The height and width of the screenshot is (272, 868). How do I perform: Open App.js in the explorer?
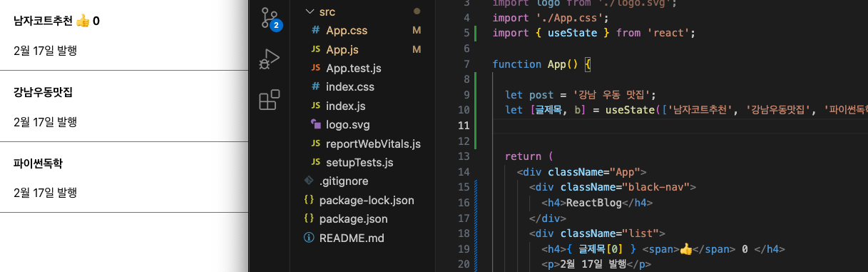[x=342, y=49]
